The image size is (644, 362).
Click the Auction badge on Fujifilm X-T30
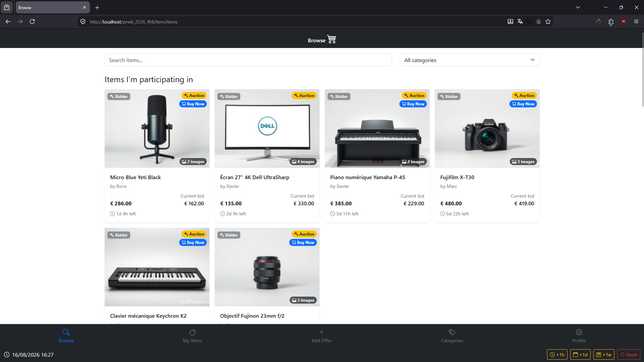(524, 96)
